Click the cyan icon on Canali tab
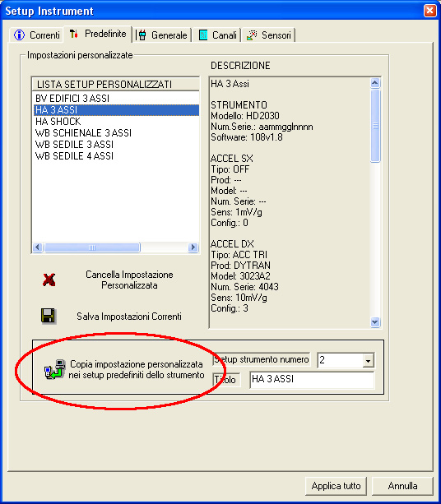This screenshot has height=504, width=441. (203, 35)
